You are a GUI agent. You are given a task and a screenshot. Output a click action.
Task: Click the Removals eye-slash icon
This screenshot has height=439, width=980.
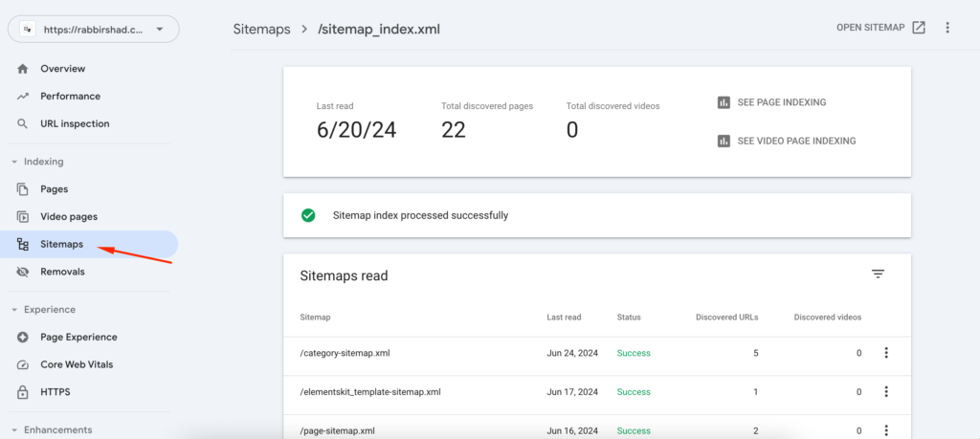23,272
